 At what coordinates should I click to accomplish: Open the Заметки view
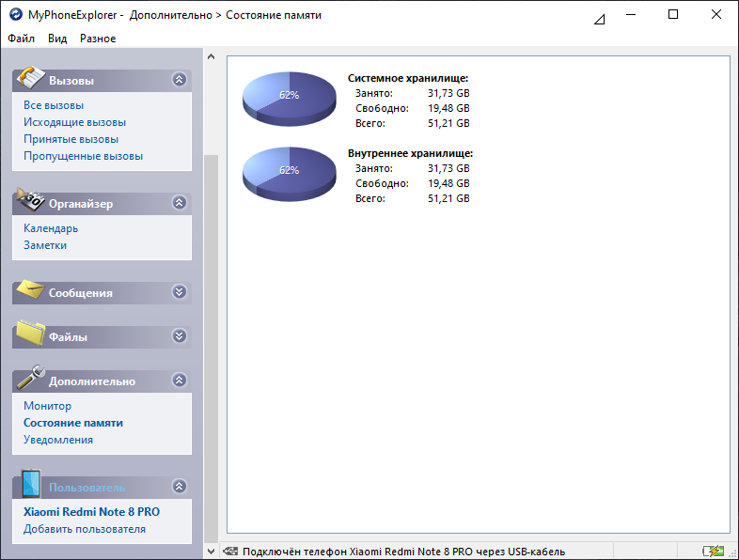pos(45,245)
